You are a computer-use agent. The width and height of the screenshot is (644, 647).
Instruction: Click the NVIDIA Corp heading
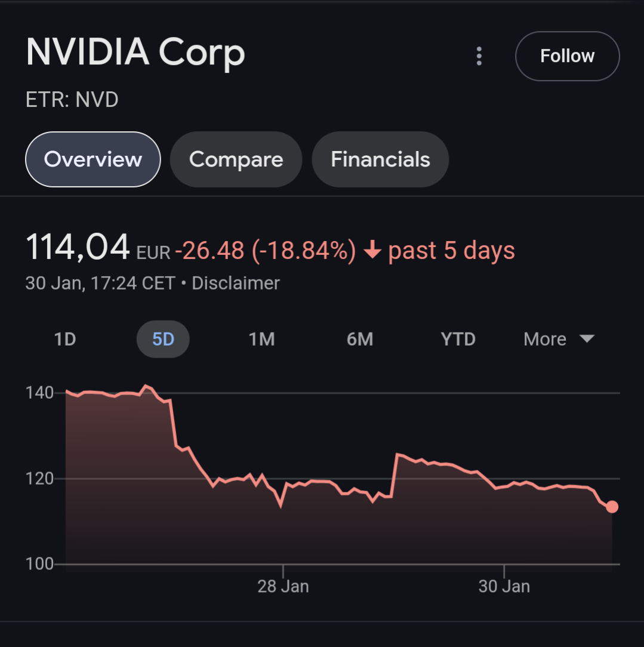[135, 53]
